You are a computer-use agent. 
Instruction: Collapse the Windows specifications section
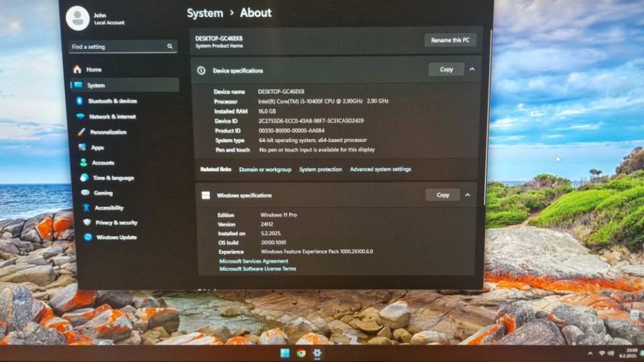coord(468,195)
